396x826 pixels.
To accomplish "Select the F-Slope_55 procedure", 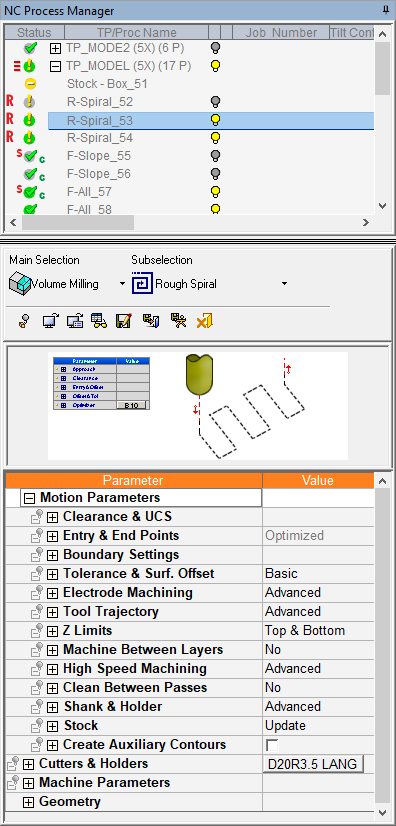I will pyautogui.click(x=99, y=156).
